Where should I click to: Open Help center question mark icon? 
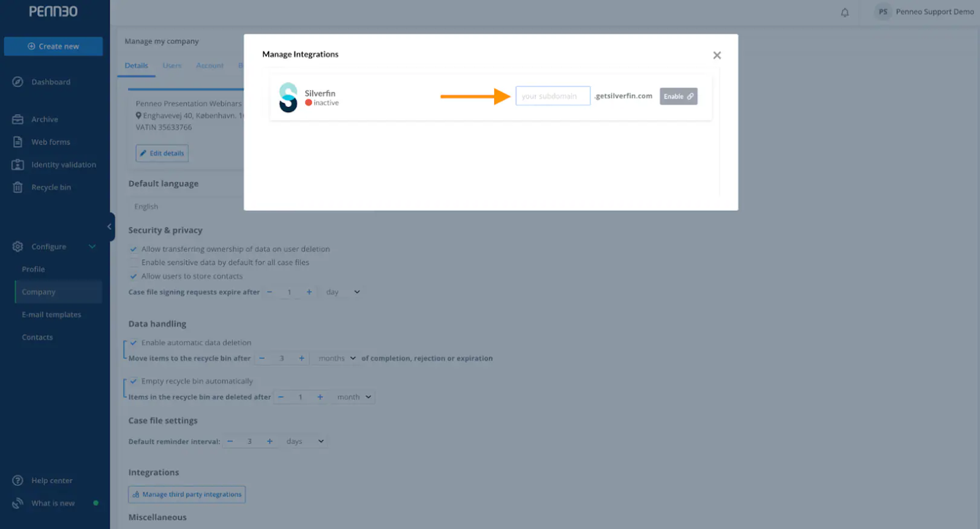click(x=18, y=481)
